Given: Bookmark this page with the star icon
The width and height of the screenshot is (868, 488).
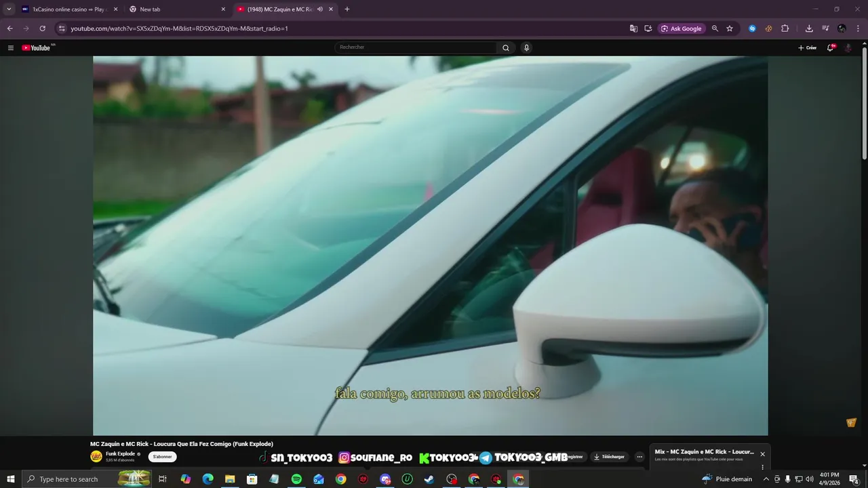Looking at the screenshot, I should (730, 28).
